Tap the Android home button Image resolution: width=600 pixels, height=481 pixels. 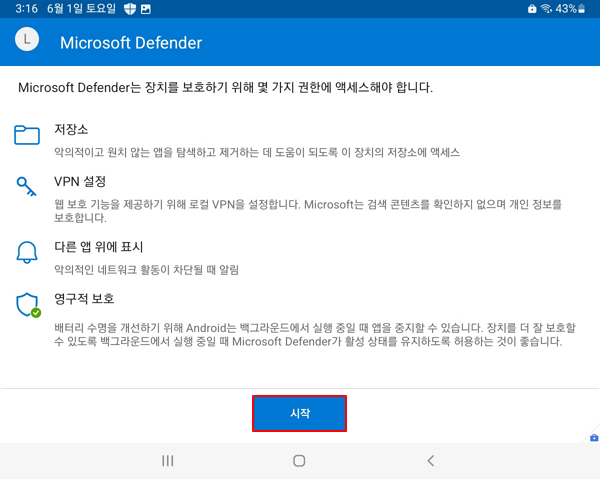coord(299,461)
